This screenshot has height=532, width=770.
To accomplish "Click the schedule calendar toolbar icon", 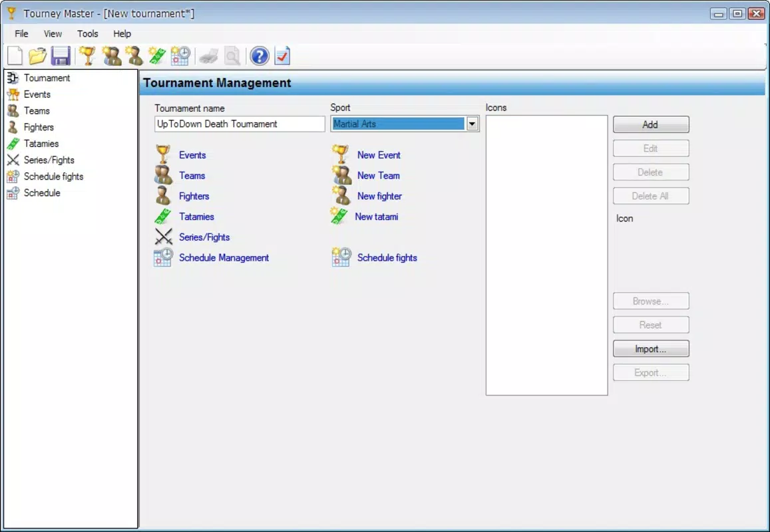I will point(180,56).
